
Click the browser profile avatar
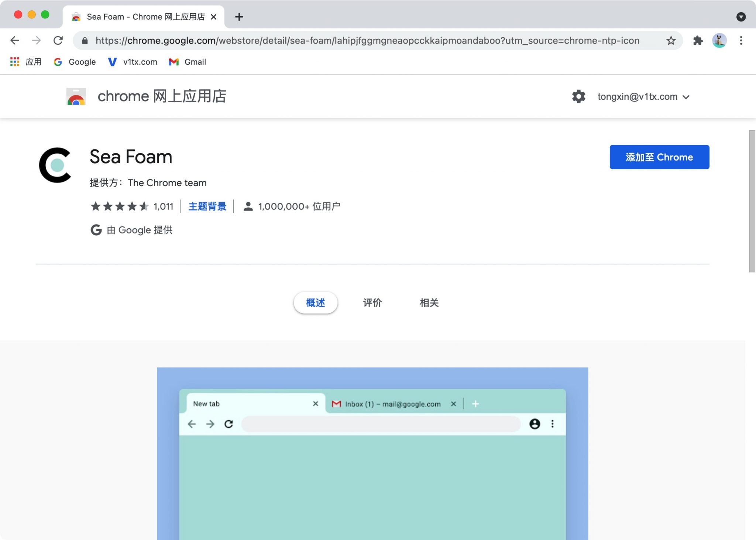pos(719,41)
